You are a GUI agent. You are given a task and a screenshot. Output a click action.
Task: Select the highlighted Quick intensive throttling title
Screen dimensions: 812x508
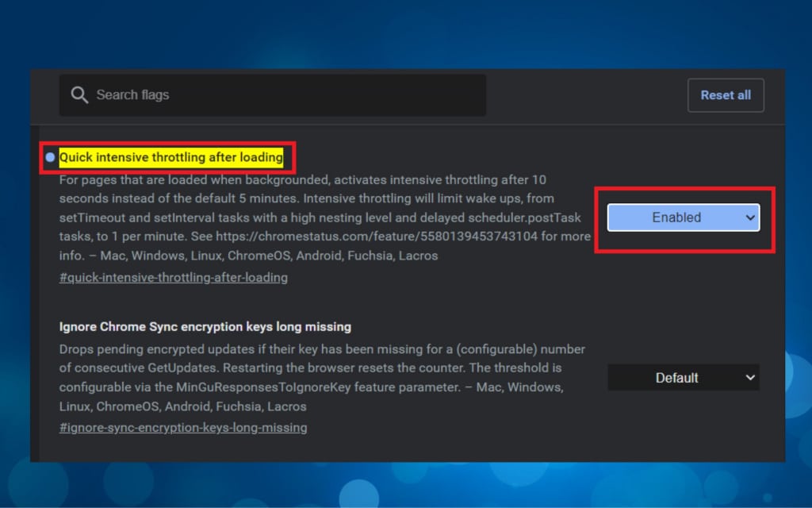(x=171, y=157)
